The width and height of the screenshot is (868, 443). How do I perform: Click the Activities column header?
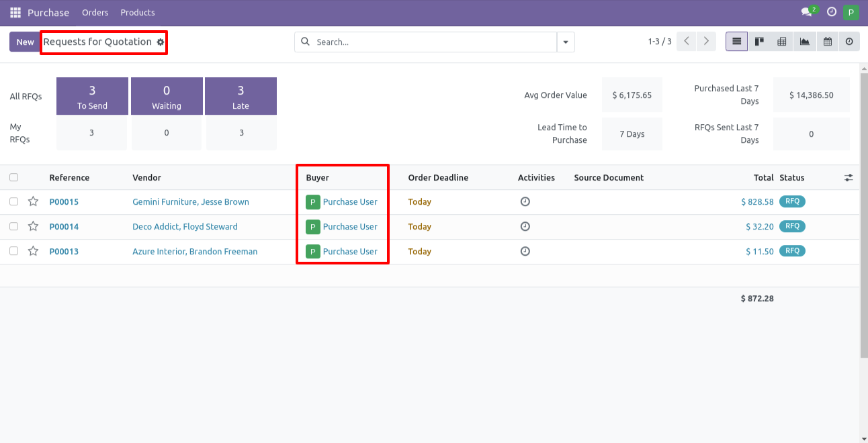click(536, 178)
